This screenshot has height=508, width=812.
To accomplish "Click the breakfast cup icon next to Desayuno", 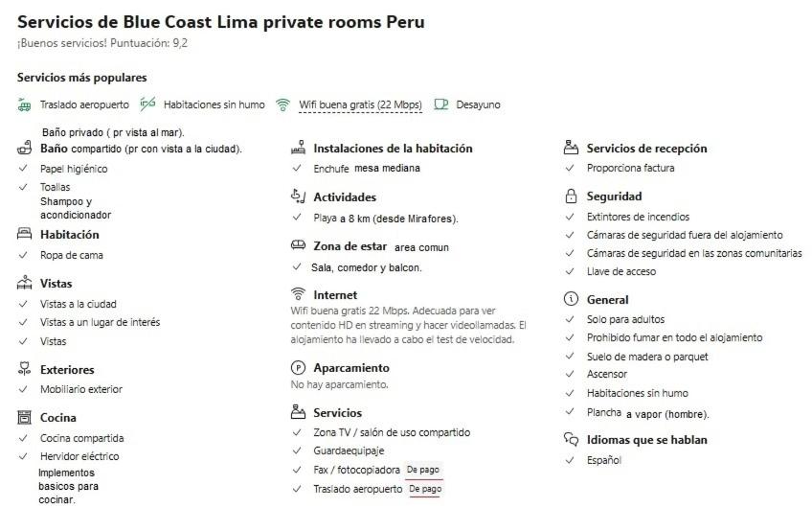I will click(x=440, y=104).
